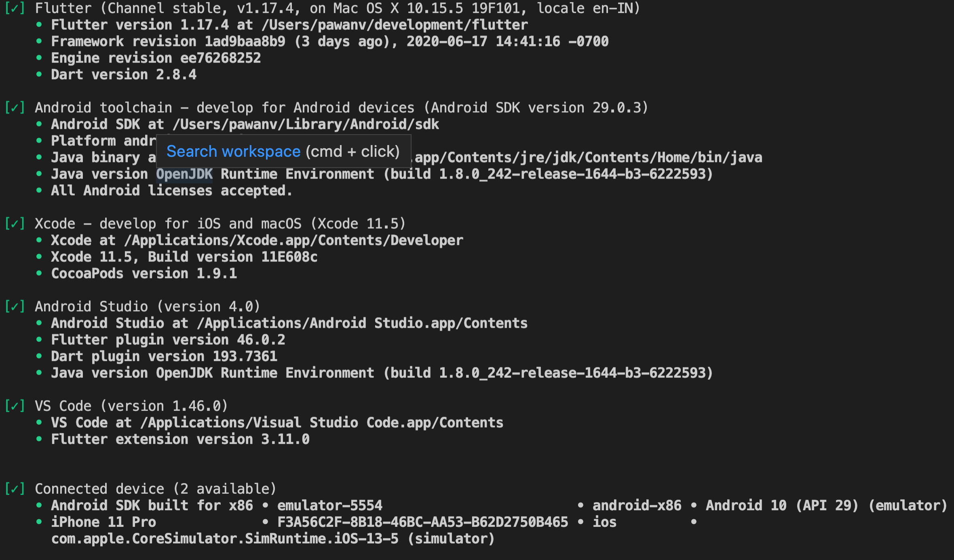Select the iPhone 11 Pro simulator entry
Viewport: 954px width, 560px height.
(x=103, y=522)
